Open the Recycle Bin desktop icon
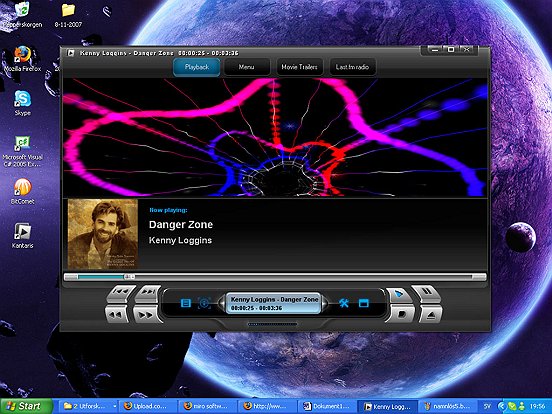Viewport: 552px width, 414px height. coord(22,15)
